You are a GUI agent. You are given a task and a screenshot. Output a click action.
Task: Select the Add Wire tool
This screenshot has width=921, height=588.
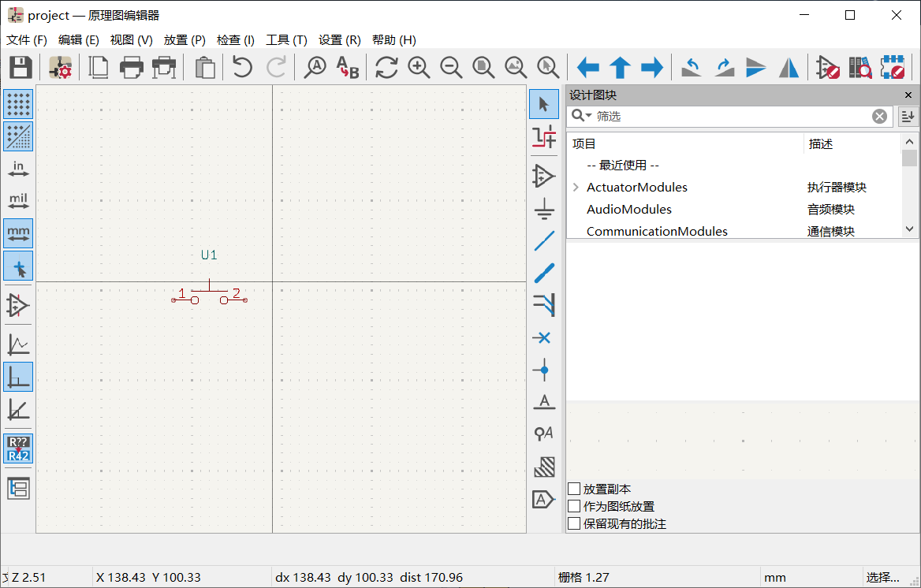[x=544, y=240]
